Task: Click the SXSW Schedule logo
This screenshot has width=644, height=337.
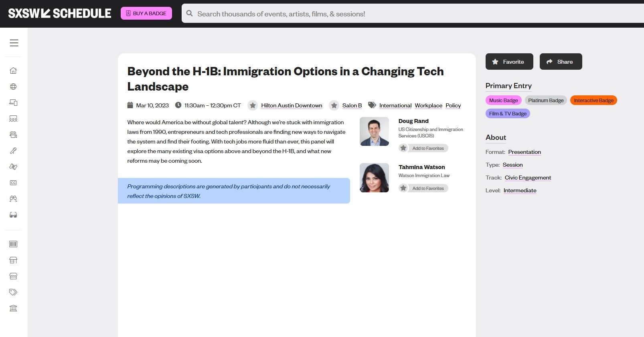Action: pos(60,13)
